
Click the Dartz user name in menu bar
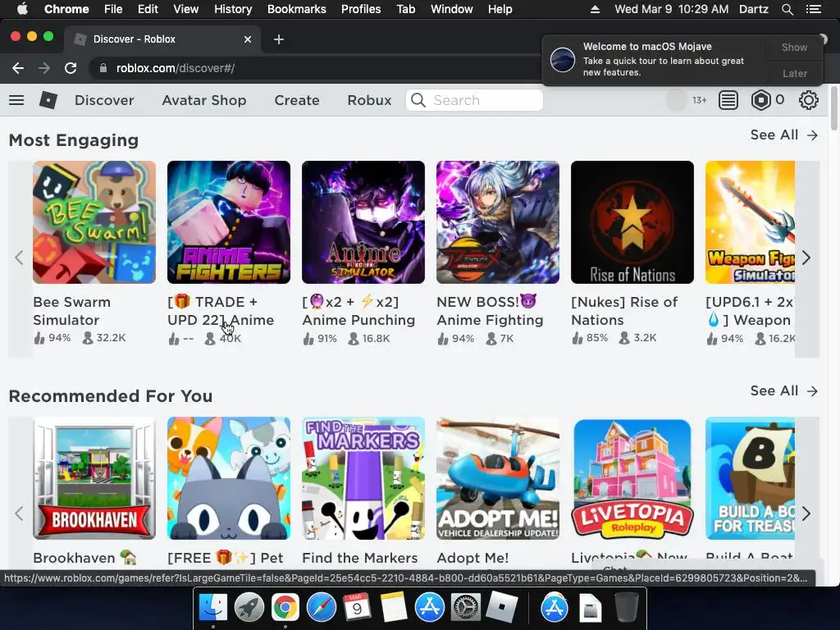pyautogui.click(x=753, y=9)
